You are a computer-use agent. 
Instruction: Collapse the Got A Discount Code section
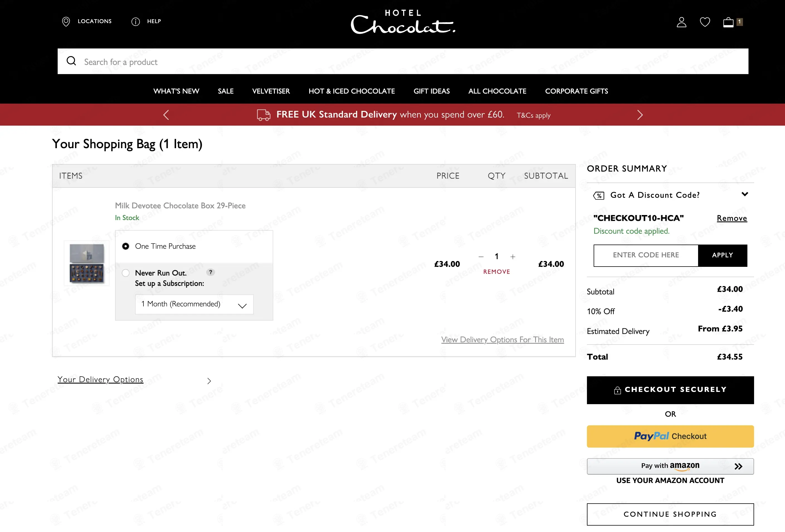pyautogui.click(x=744, y=194)
